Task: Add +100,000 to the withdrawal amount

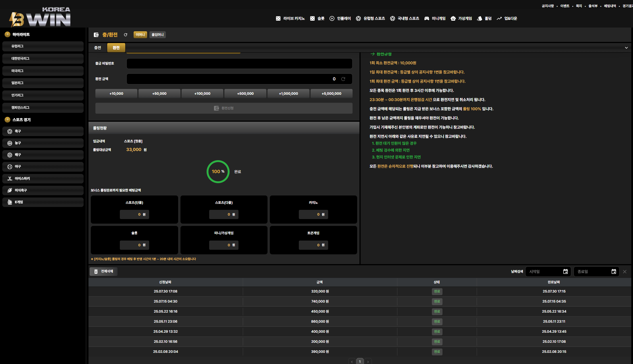Action: tap(202, 94)
